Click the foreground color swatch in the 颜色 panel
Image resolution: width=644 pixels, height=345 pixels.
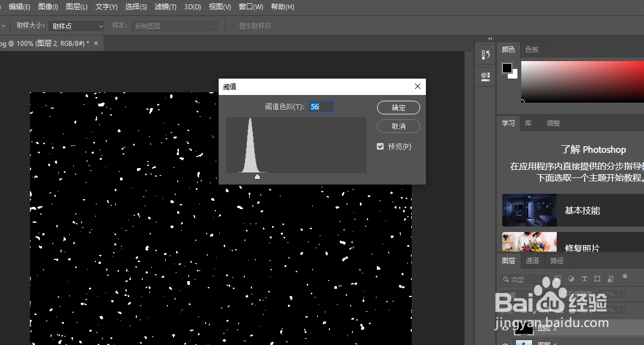tap(507, 67)
